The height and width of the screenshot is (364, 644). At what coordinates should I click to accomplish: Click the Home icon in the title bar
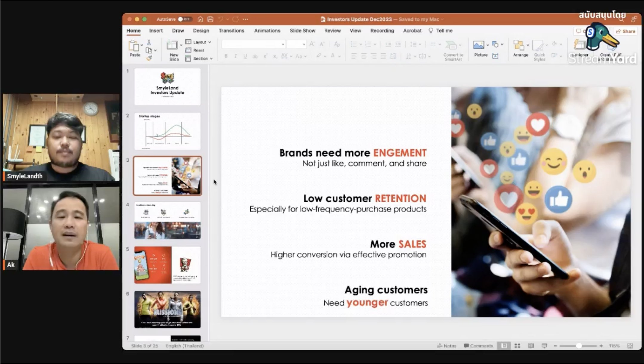pyautogui.click(x=200, y=19)
